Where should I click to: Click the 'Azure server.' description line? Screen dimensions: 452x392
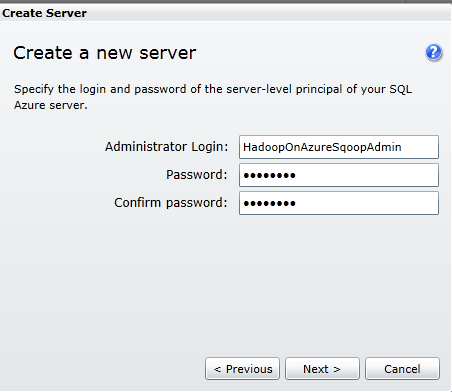[51, 105]
